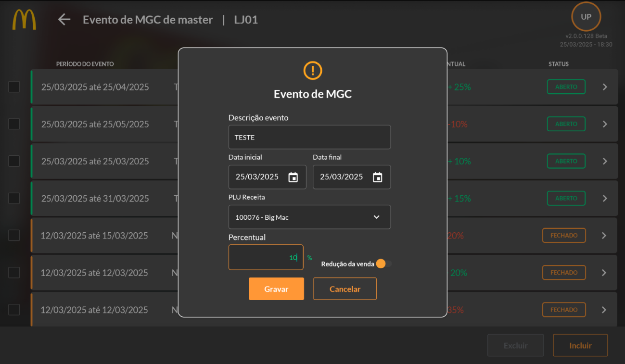Click the Evento de MGC de master title
625x364 pixels.
coord(148,20)
